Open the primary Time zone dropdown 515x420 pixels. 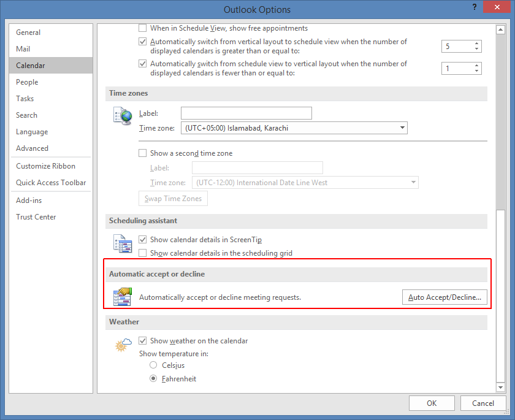point(402,128)
